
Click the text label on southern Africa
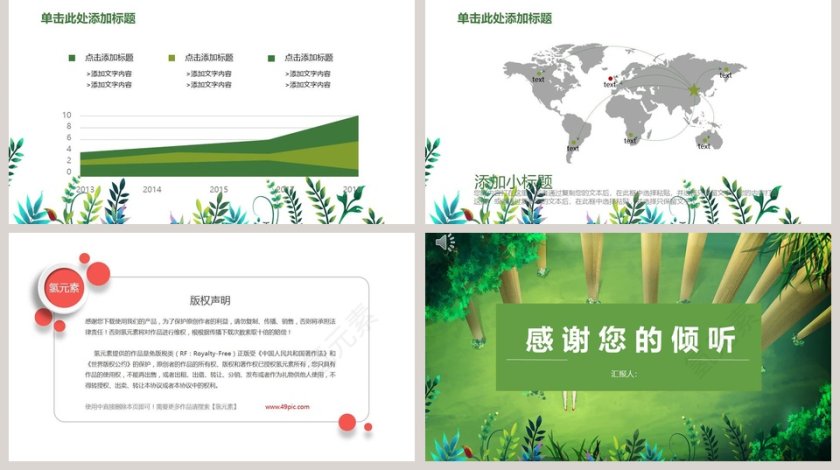(629, 140)
